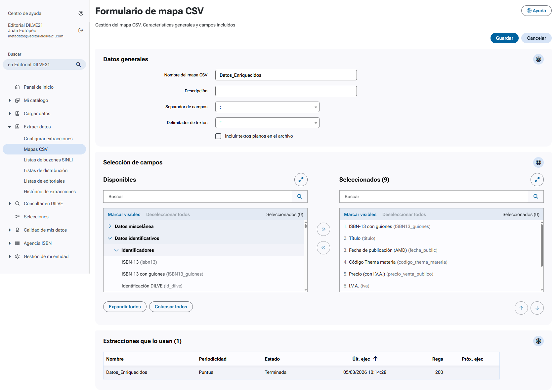Remove fields with the double left arrow
Screen dimensions: 557x392
click(x=323, y=248)
